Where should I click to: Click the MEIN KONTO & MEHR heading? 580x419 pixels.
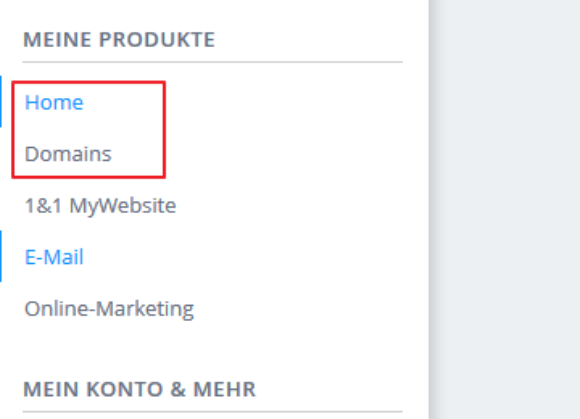point(139,389)
